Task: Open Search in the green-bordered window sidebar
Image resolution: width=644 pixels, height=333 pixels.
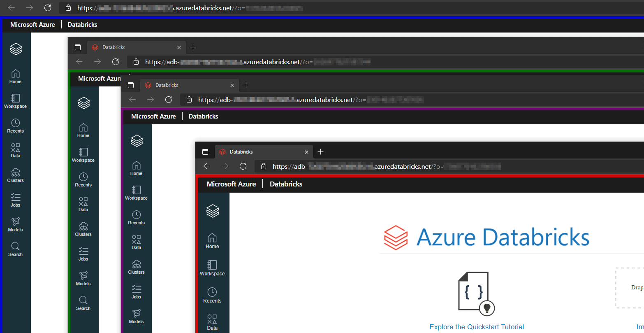Action: click(x=83, y=303)
